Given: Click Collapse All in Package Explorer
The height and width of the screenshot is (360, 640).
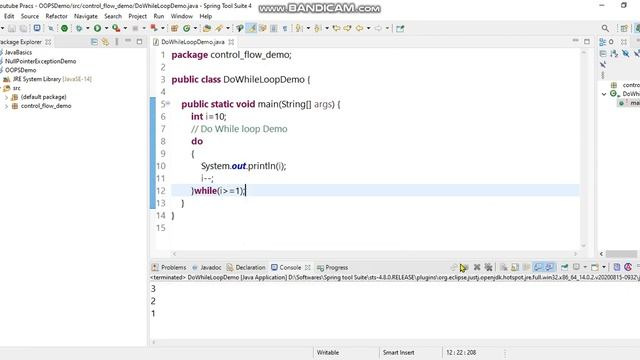Looking at the screenshot, I should pyautogui.click(x=94, y=42).
